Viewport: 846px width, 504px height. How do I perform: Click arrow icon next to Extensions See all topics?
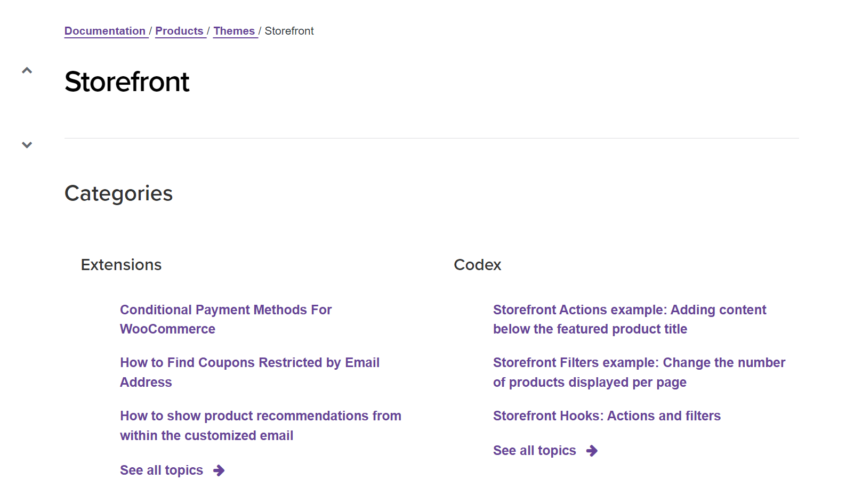click(219, 470)
